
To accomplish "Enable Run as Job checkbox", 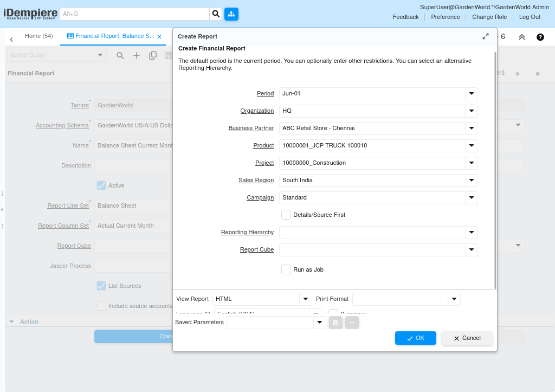I will pyautogui.click(x=286, y=269).
